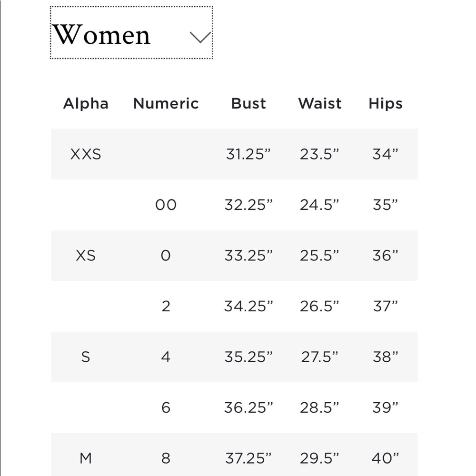Click the M alpha size cell
The height and width of the screenshot is (476, 476).
click(86, 458)
